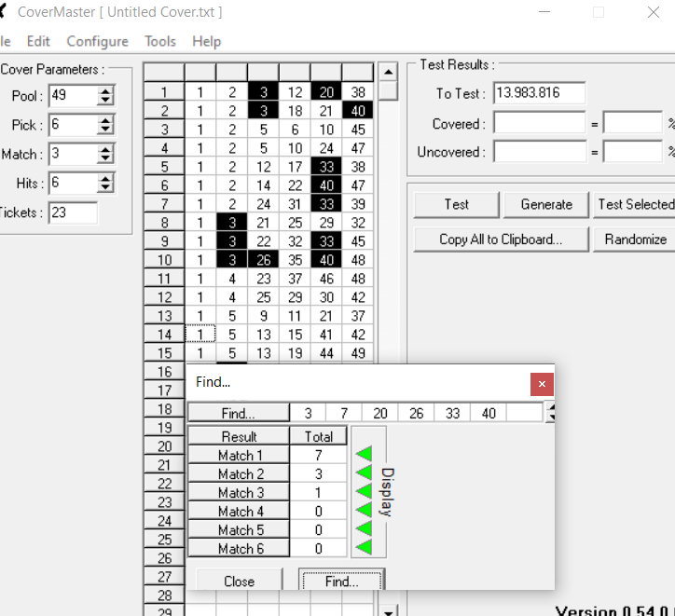
Task: Click the Hits input field
Action: pos(73,184)
